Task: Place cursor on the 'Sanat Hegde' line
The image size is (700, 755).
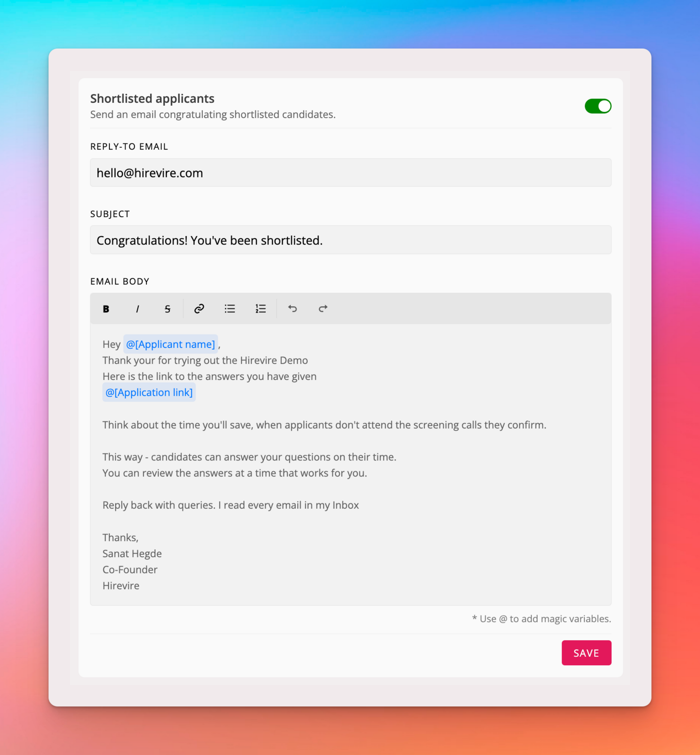Action: 132,554
